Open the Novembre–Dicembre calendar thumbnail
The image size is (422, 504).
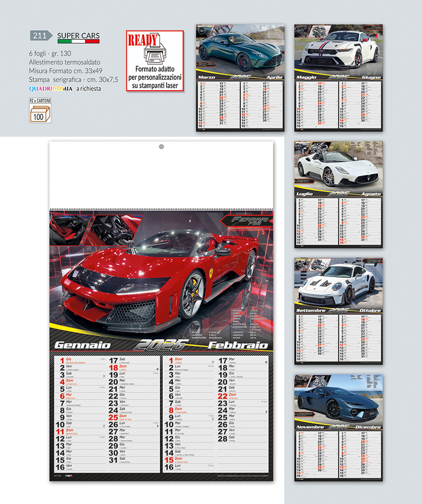338,427
